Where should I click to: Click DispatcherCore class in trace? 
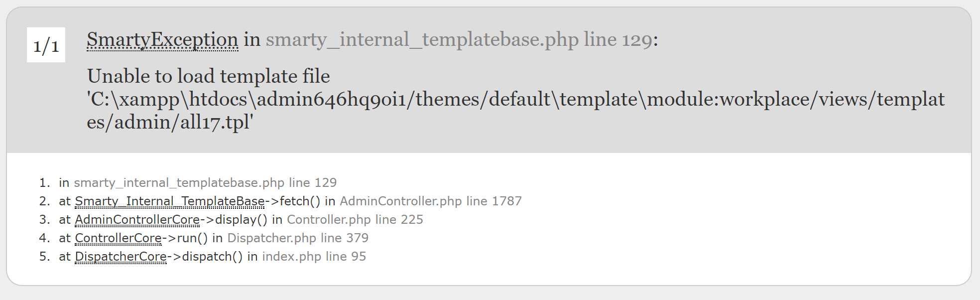(x=121, y=257)
